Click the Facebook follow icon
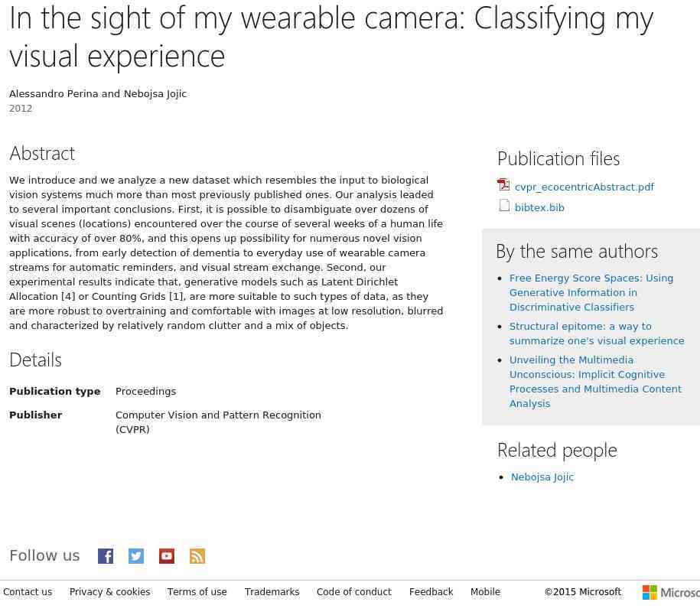 (106, 556)
